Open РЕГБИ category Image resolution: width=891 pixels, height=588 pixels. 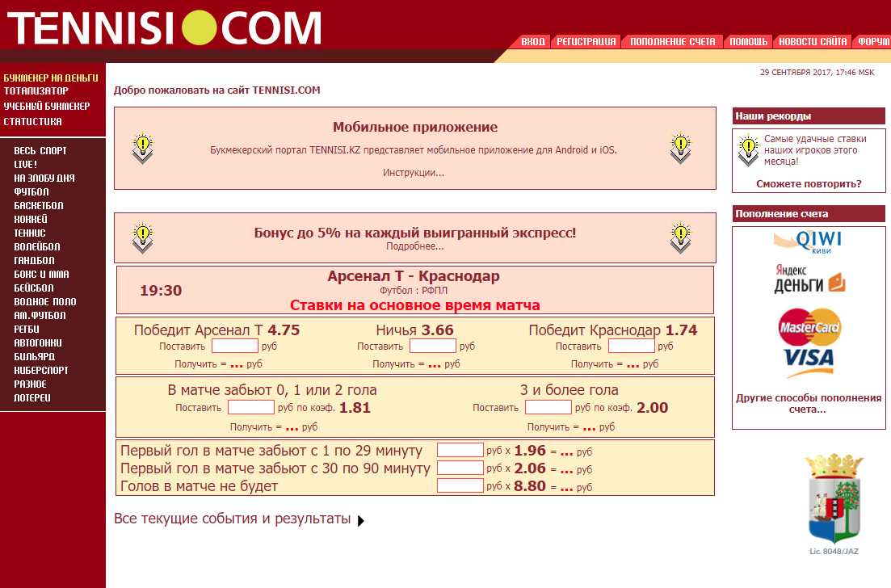click(x=27, y=329)
